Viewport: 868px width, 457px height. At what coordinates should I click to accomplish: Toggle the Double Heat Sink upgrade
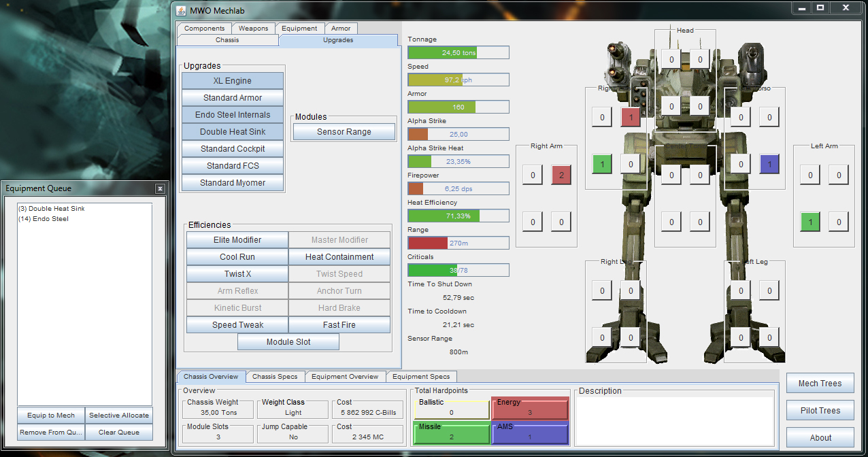[x=233, y=132]
